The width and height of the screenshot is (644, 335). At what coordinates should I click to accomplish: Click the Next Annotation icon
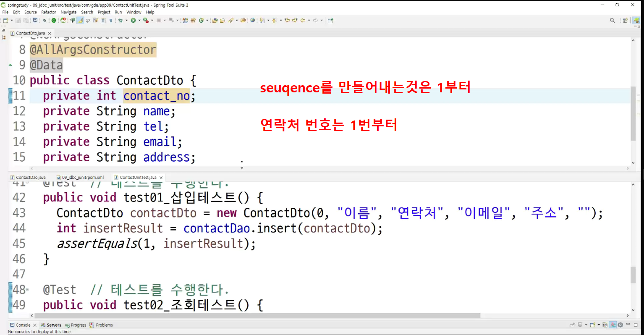point(262,20)
